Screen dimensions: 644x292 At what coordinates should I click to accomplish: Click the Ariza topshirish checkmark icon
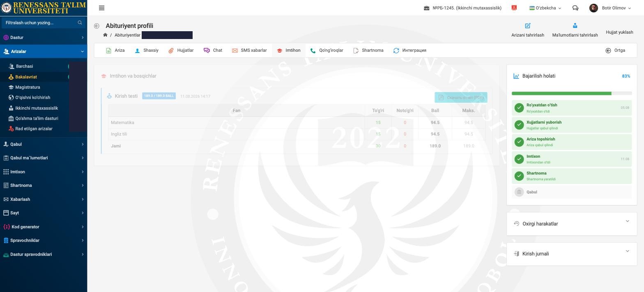[x=519, y=142]
